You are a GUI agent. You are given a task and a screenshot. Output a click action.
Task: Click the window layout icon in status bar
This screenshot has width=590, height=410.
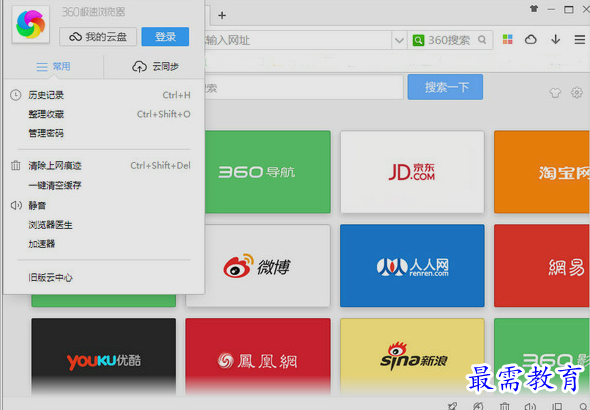pos(557,405)
